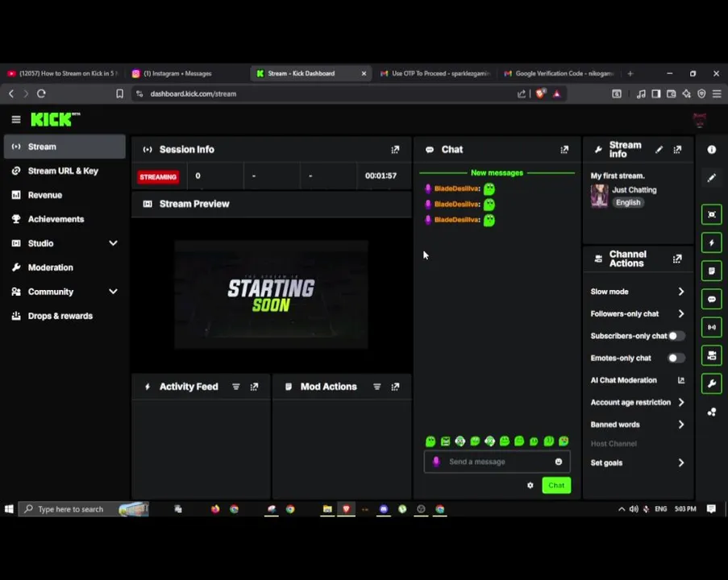Image resolution: width=728 pixels, height=580 pixels.
Task: Open the Windows Start menu
Action: 9,509
